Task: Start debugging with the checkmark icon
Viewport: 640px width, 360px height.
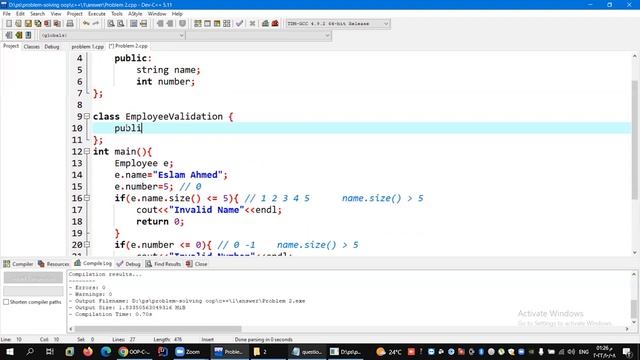Action: [x=240, y=24]
